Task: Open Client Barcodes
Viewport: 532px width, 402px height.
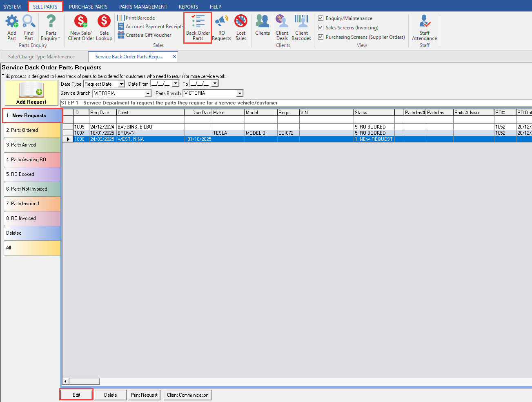Action: pos(301,27)
